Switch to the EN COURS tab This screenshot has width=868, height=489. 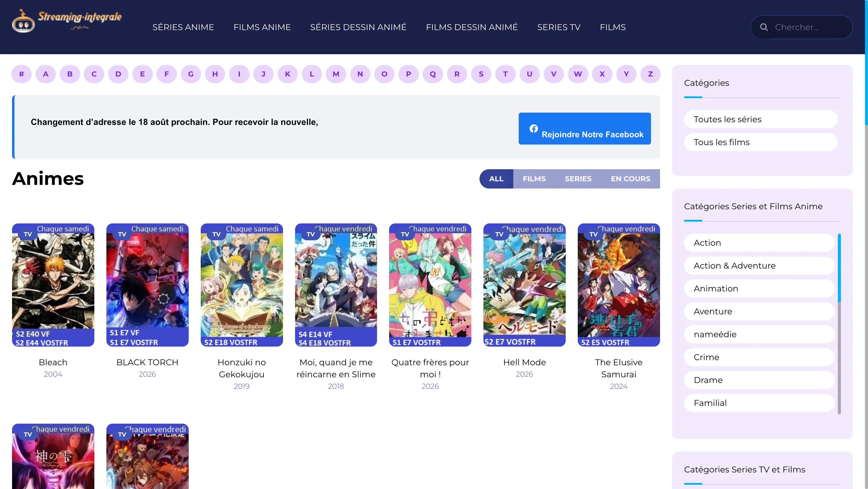[631, 179]
